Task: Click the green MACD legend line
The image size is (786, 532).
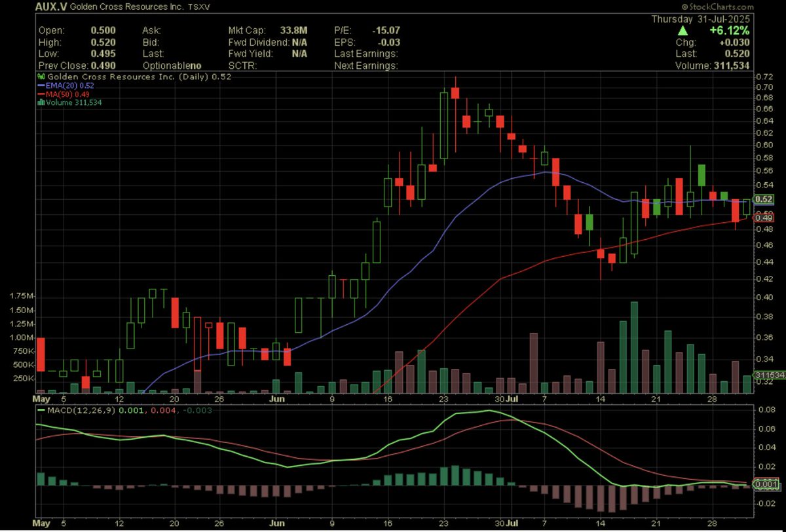Action: [41, 411]
